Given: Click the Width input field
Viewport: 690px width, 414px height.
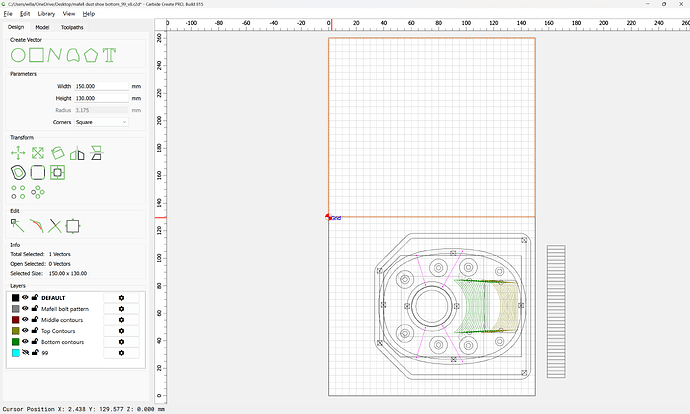Looking at the screenshot, I should click(101, 86).
